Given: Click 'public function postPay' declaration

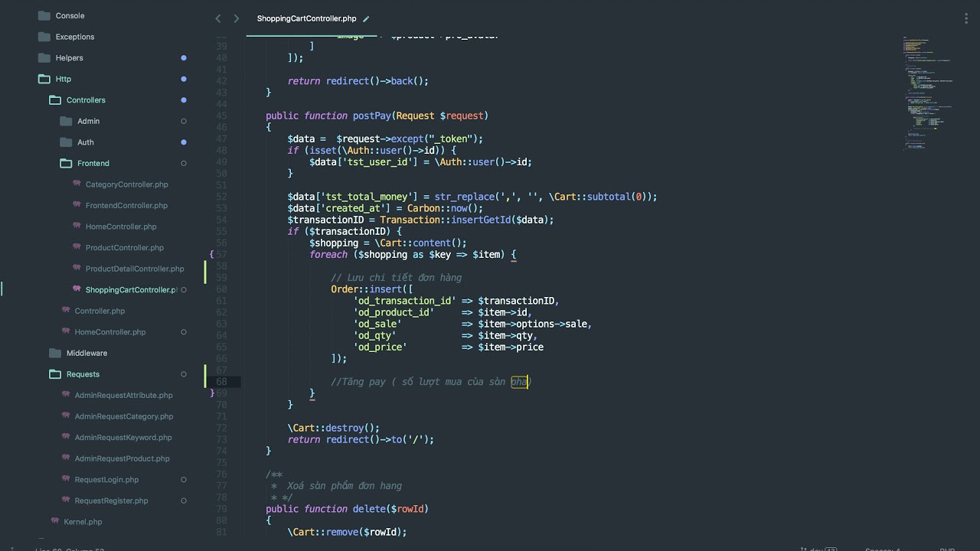Looking at the screenshot, I should [377, 116].
